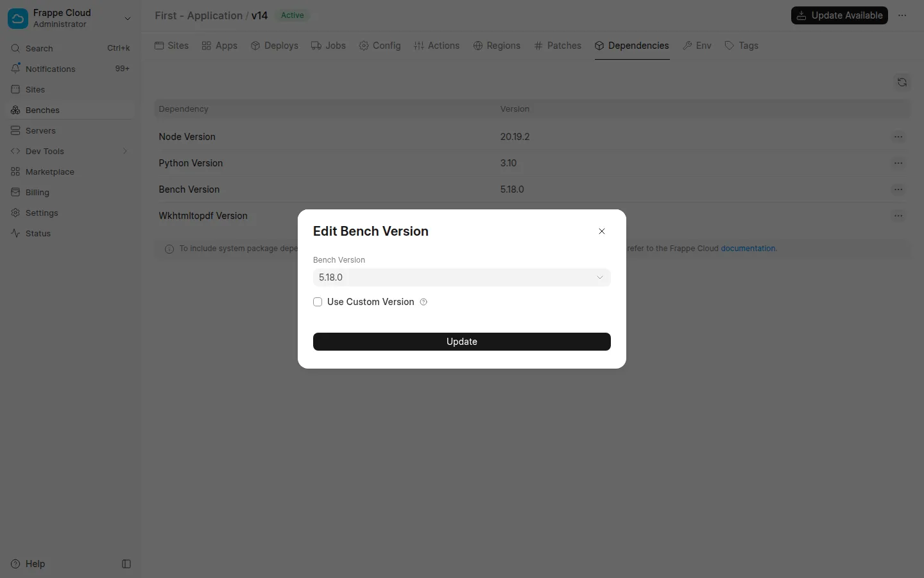Viewport: 924px width, 578px height.
Task: Click the Version column header
Action: tap(515, 109)
